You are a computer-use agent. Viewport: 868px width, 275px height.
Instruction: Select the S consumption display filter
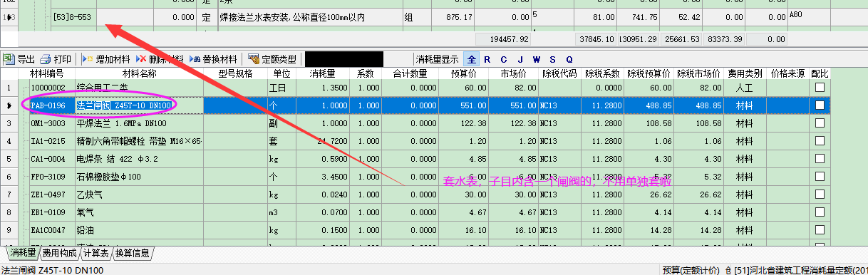(x=553, y=59)
